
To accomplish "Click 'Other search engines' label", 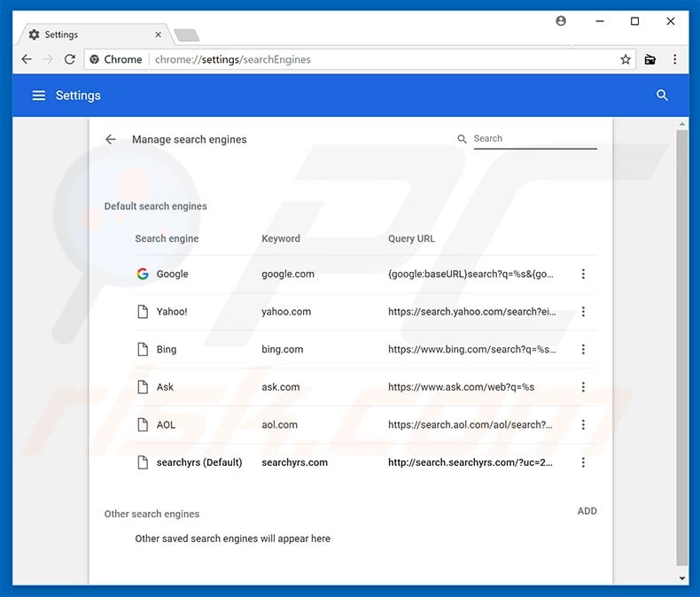I will (x=152, y=514).
